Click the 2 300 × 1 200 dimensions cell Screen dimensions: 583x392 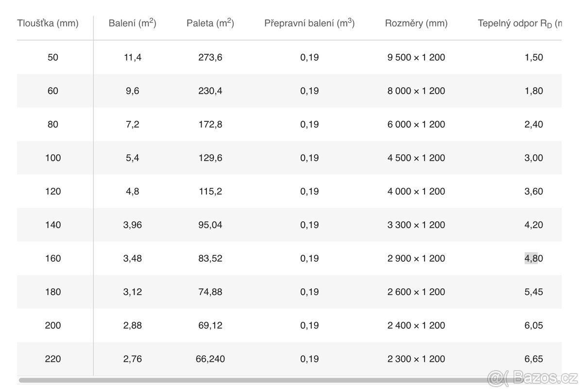[x=416, y=359]
